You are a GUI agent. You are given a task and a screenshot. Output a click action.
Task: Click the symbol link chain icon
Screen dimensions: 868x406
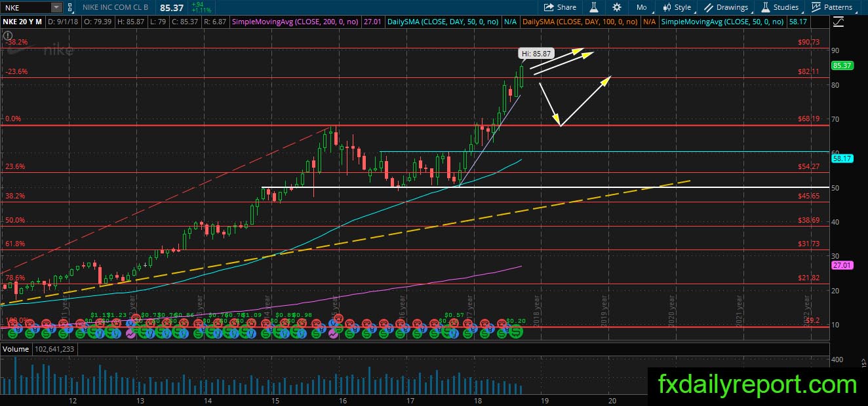(71, 7)
